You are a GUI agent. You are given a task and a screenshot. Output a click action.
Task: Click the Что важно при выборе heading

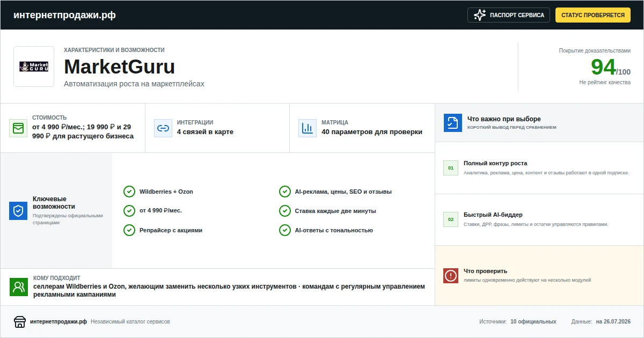pyautogui.click(x=504, y=119)
